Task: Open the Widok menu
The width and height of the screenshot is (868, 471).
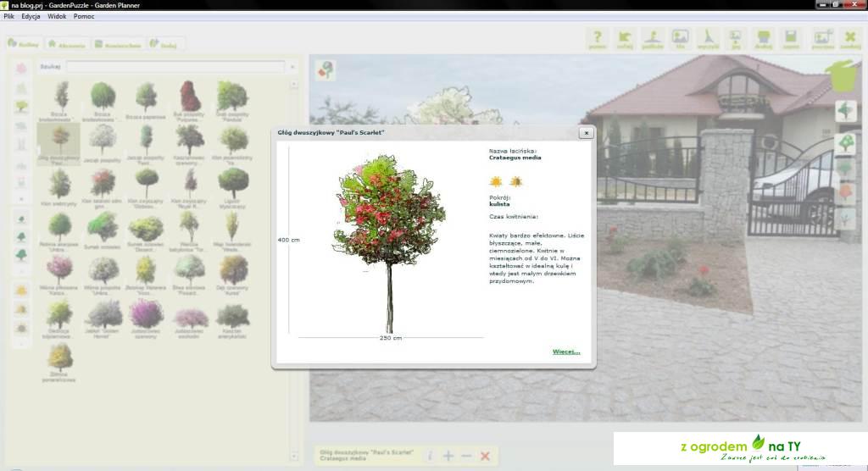Action: 57,16
